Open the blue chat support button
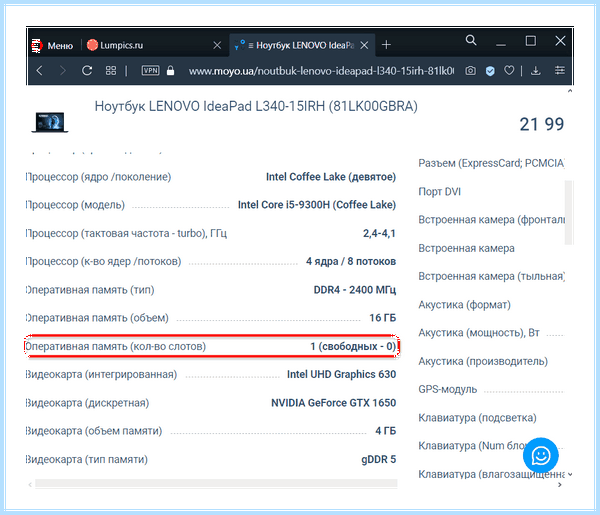Viewport: 600px width, 515px height. click(541, 455)
